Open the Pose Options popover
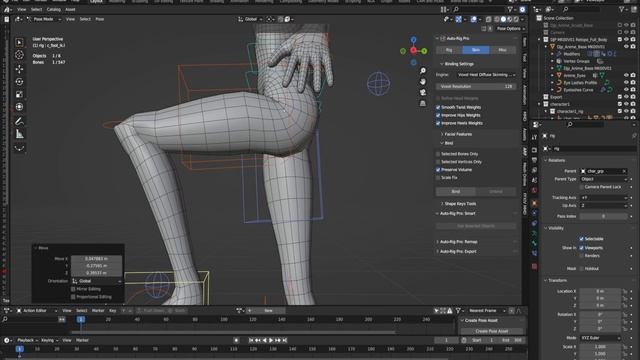 pyautogui.click(x=511, y=29)
